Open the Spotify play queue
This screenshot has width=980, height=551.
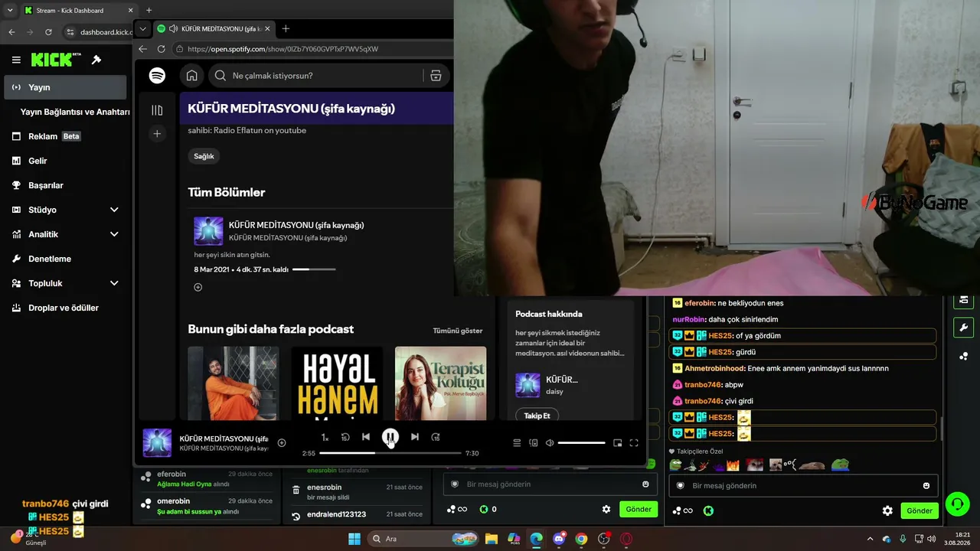tap(517, 442)
